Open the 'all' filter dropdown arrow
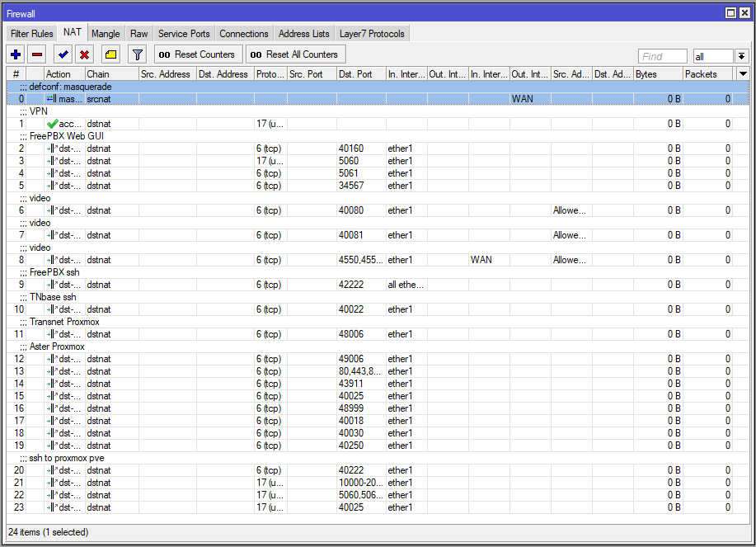The height and width of the screenshot is (547, 756). (x=741, y=56)
